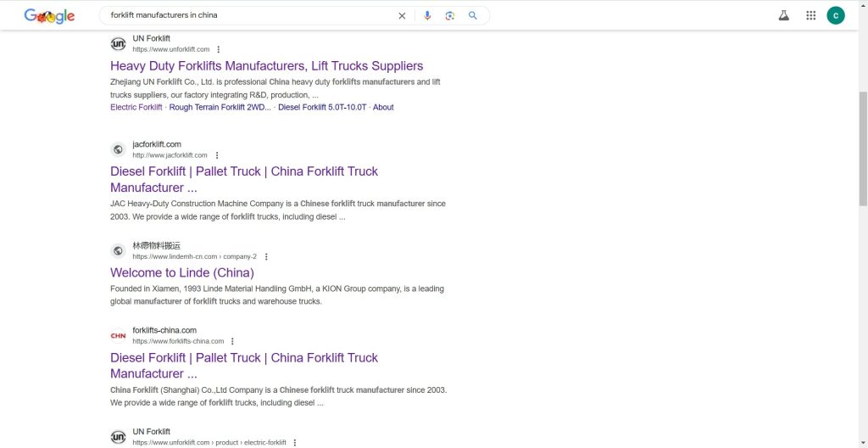Click UN Forklift favicon at first result
The width and height of the screenshot is (868, 448).
pyautogui.click(x=118, y=44)
